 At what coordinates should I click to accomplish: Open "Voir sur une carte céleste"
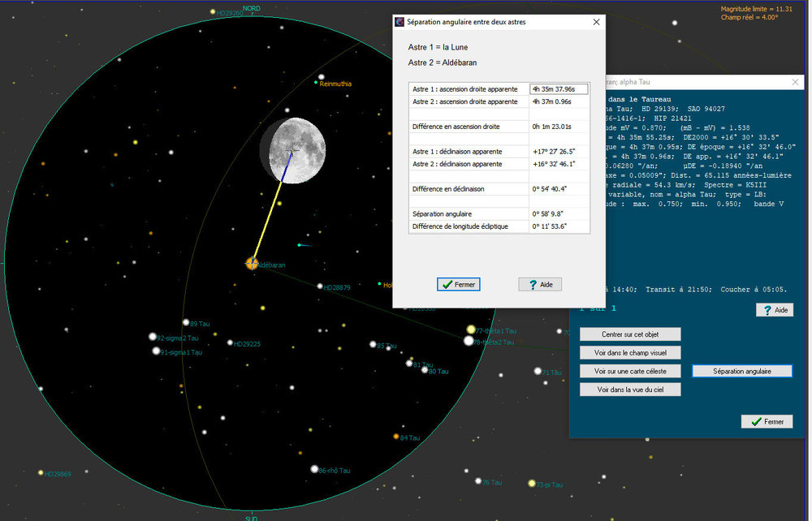point(631,371)
